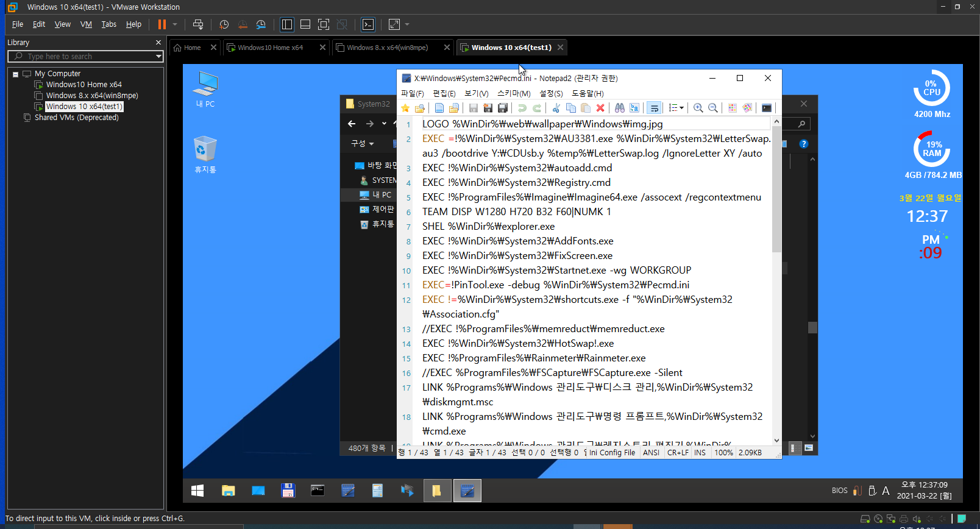Close the Library panel
The image size is (980, 529).
[158, 42]
